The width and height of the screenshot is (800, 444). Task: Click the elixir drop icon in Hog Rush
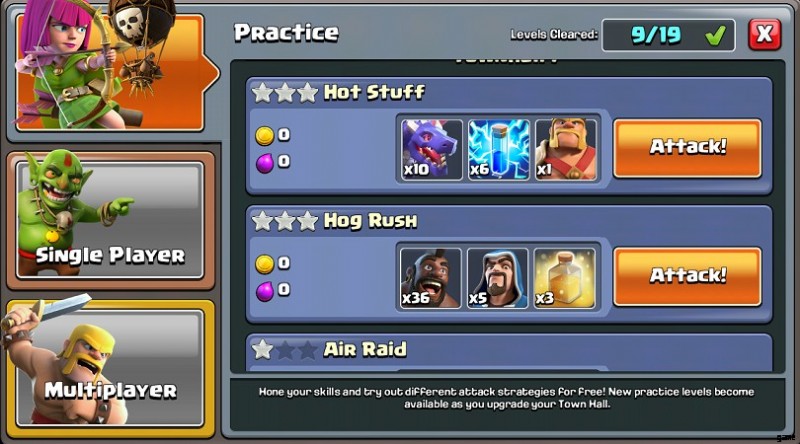265,292
